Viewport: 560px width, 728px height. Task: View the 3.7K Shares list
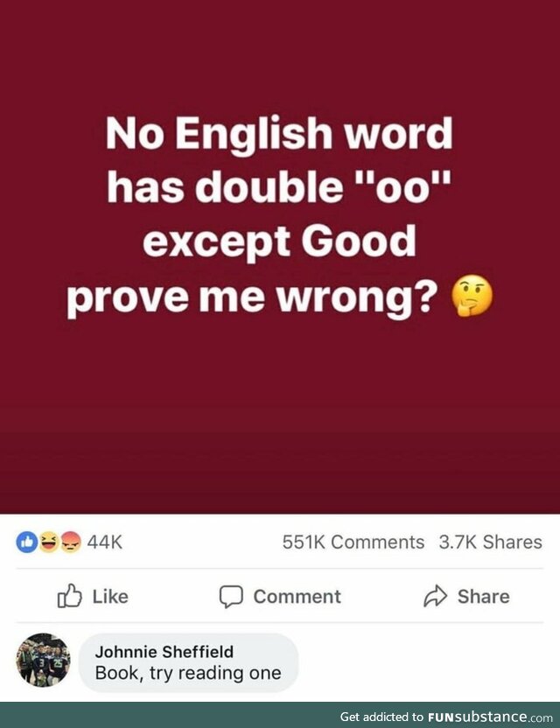[x=490, y=542]
